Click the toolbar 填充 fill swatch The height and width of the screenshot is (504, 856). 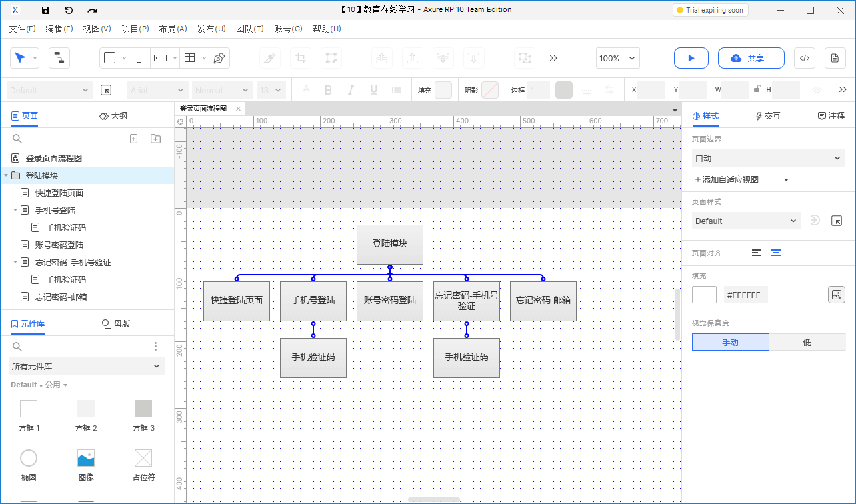443,90
